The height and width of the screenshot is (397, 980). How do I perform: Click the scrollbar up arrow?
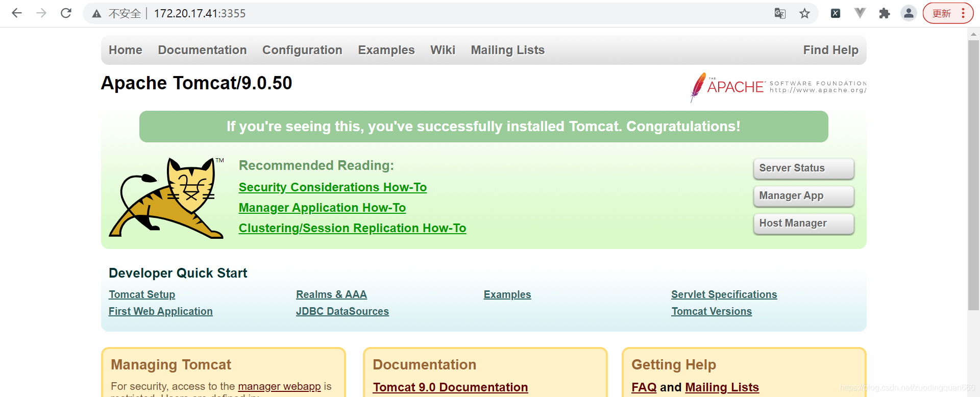pyautogui.click(x=973, y=34)
